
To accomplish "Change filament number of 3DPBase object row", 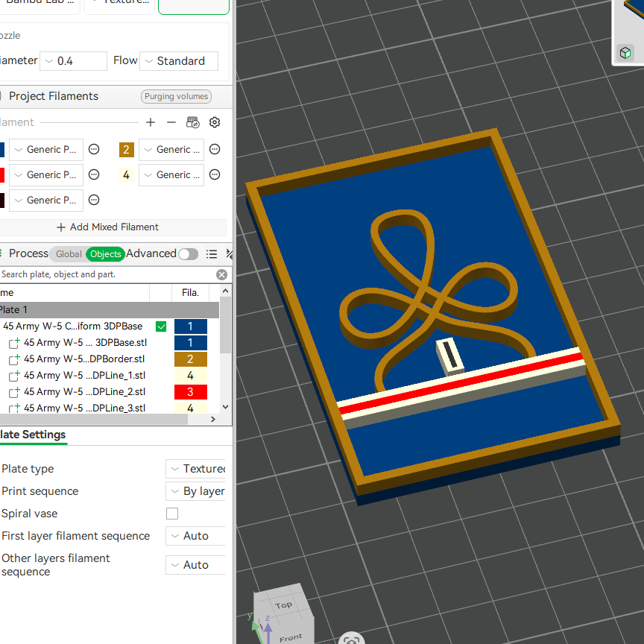I will [191, 326].
